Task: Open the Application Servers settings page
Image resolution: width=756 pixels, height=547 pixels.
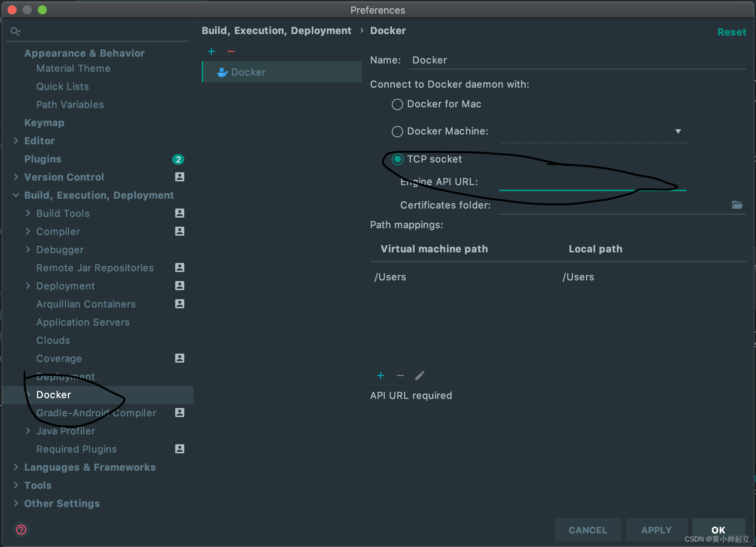Action: click(83, 322)
